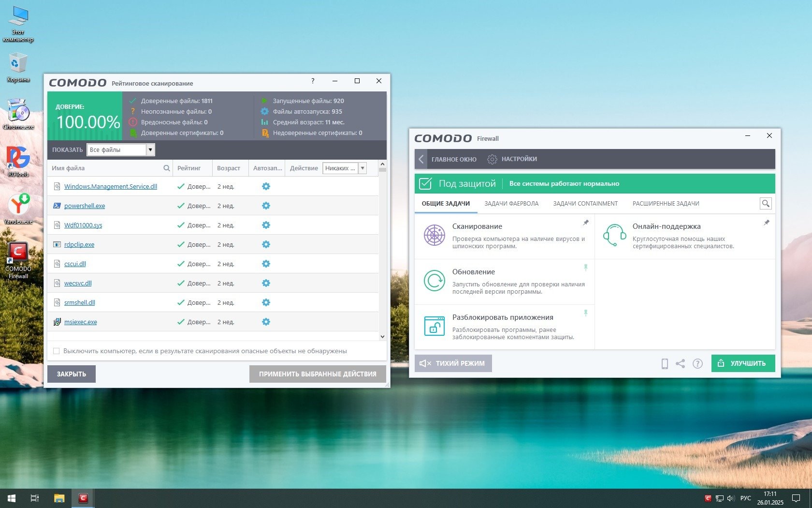Toggle pin on Сканирование task
Image resolution: width=812 pixels, height=508 pixels.
coord(586,223)
